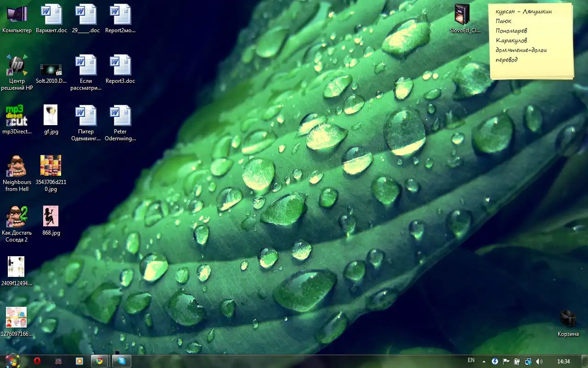This screenshot has height=368, width=588.
Task: Open the Windows Start menu orb
Action: tap(12, 361)
